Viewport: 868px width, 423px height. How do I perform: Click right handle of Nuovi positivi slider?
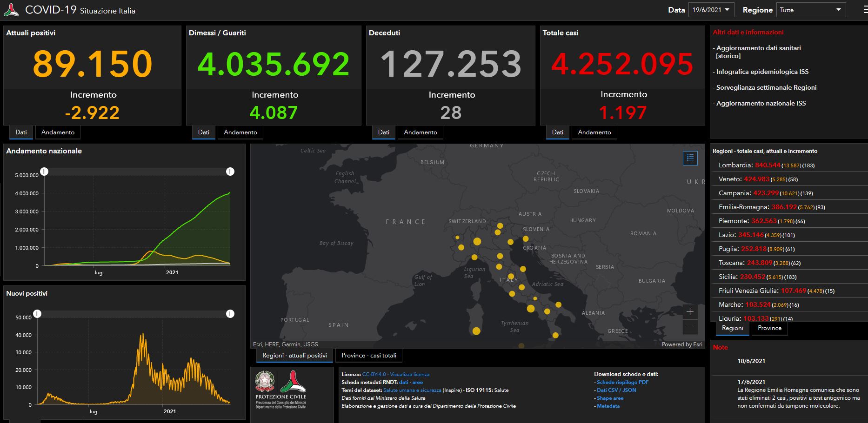(230, 314)
